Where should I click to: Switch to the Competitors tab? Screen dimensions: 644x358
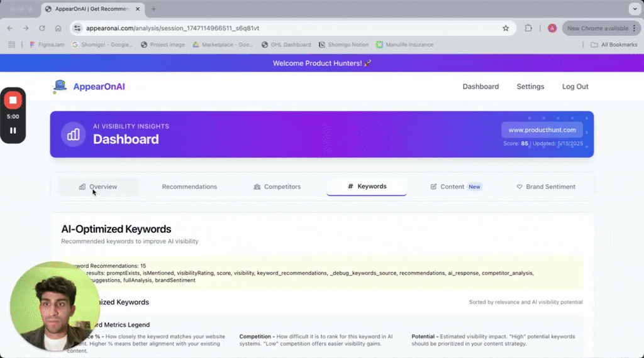coord(277,187)
